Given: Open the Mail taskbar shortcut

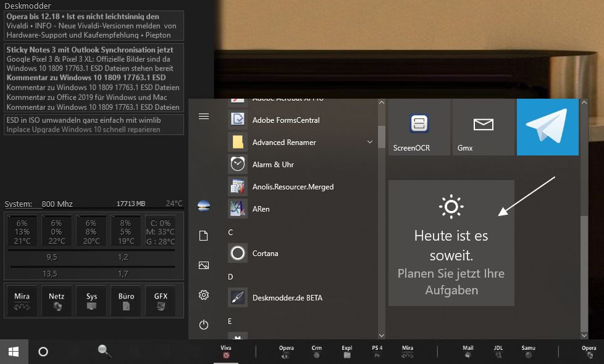Looking at the screenshot, I should (468, 352).
